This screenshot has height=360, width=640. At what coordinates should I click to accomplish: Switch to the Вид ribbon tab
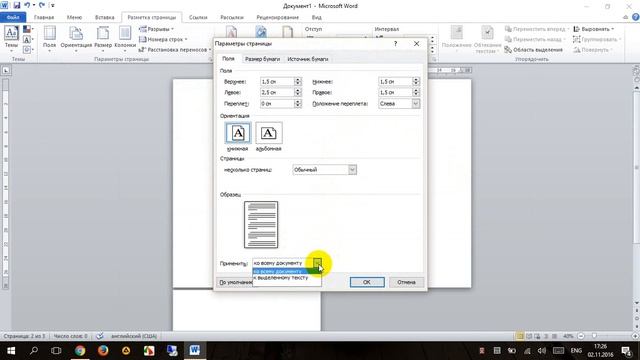click(x=316, y=17)
